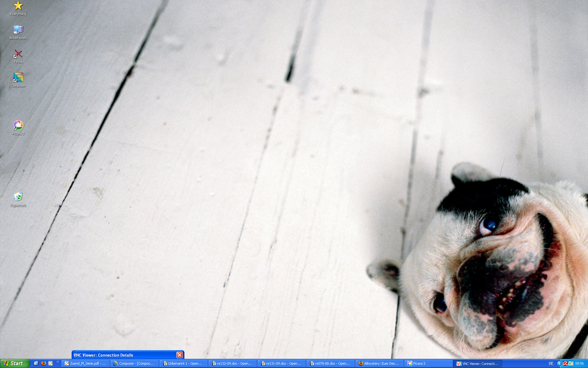The width and height of the screenshot is (588, 368).
Task: Open the Start menu
Action: (15, 363)
